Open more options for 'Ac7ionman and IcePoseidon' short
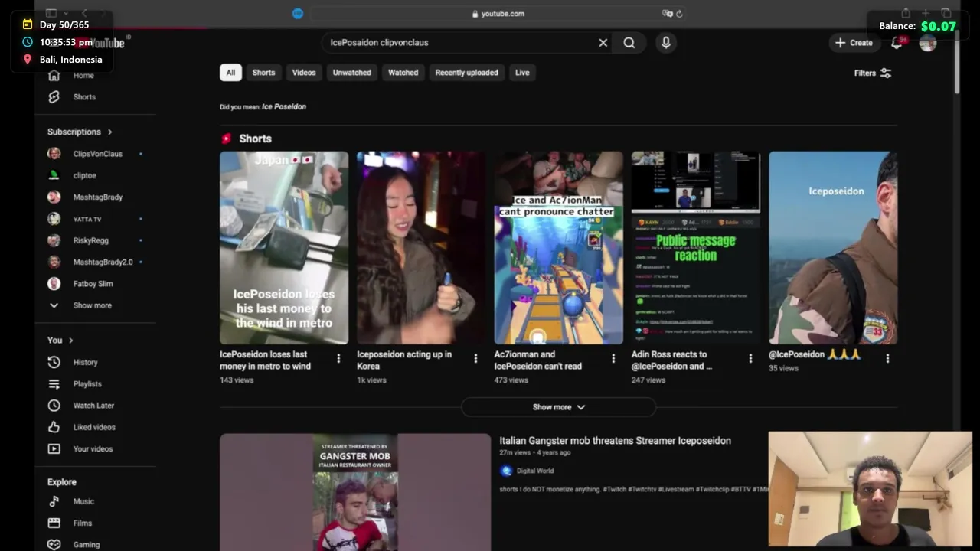The image size is (980, 551). pyautogui.click(x=612, y=358)
